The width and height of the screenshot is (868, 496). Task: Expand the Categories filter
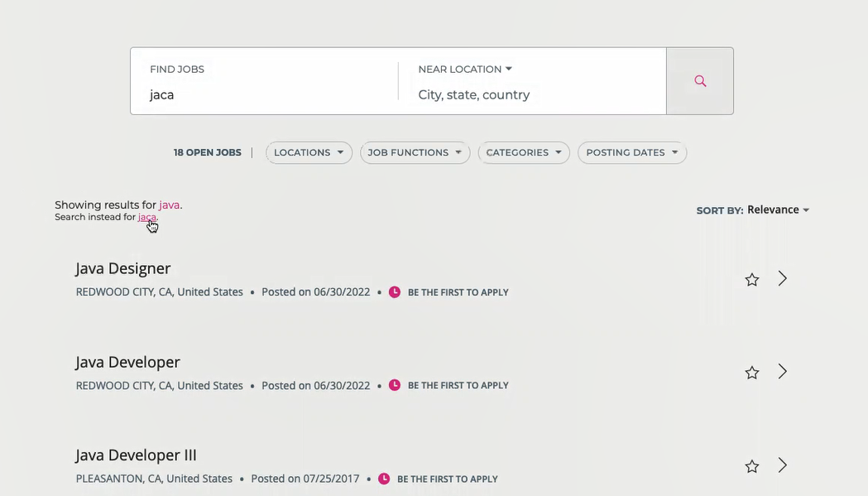click(524, 153)
